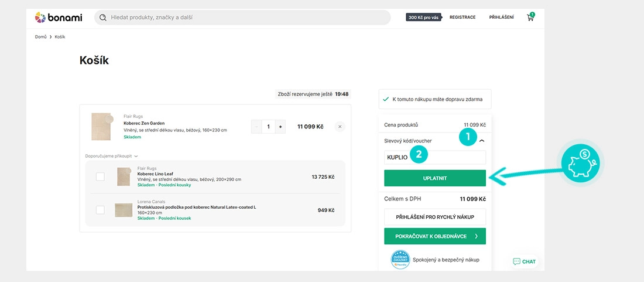Open the shopping cart icon
The image size is (644, 282).
tap(530, 17)
